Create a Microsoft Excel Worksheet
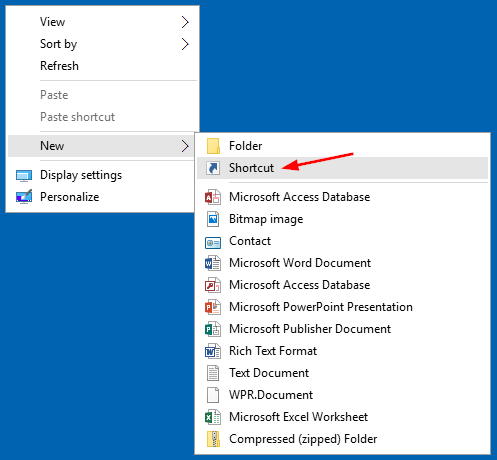The image size is (497, 460). (343, 417)
